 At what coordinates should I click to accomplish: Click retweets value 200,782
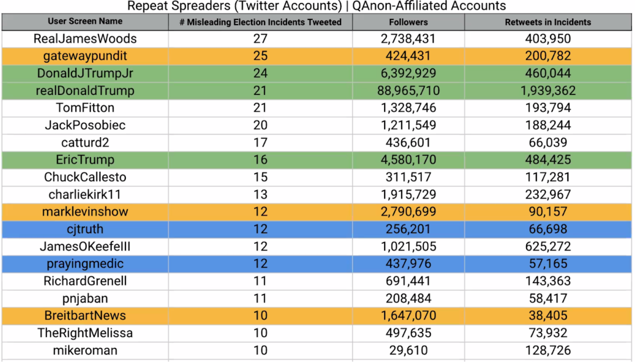(548, 56)
